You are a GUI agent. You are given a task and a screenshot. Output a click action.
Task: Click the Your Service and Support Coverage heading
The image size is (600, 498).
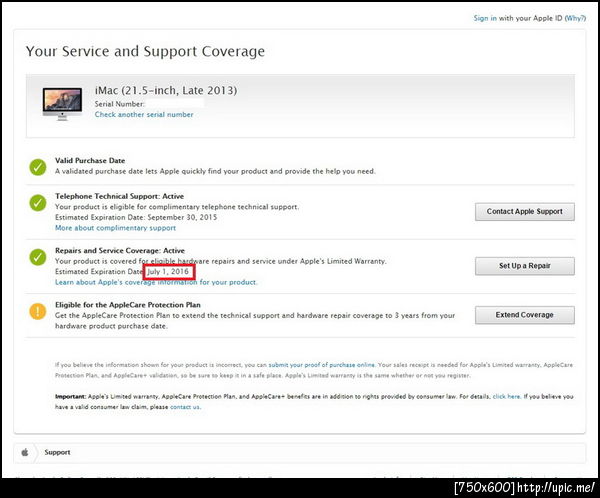point(145,51)
